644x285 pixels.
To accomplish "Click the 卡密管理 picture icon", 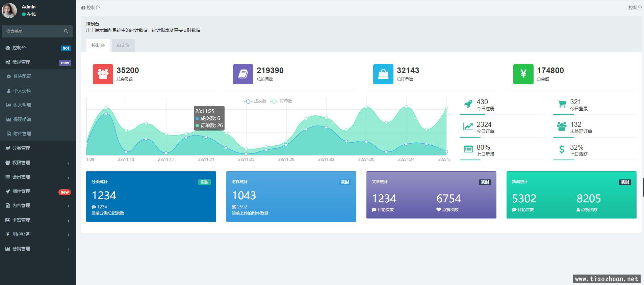I will [x=8, y=220].
